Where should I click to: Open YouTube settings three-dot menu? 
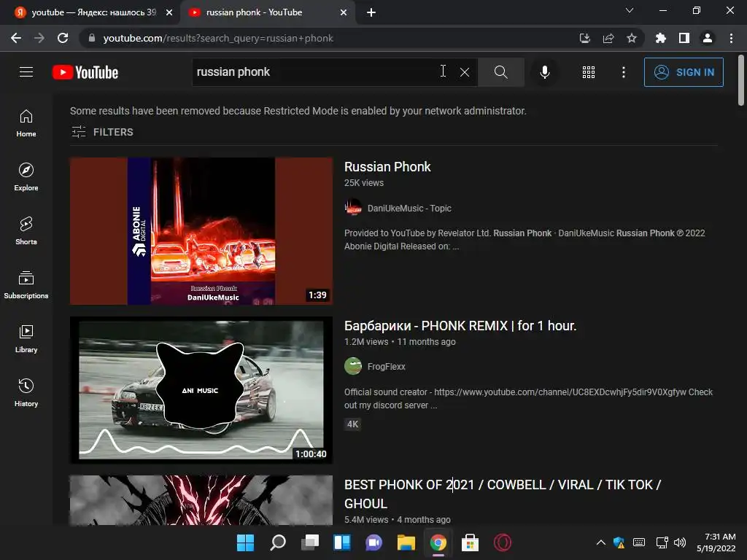(623, 72)
